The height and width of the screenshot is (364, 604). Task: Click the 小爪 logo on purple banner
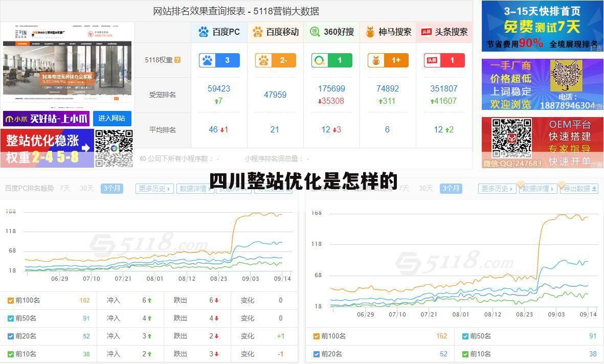[16, 119]
